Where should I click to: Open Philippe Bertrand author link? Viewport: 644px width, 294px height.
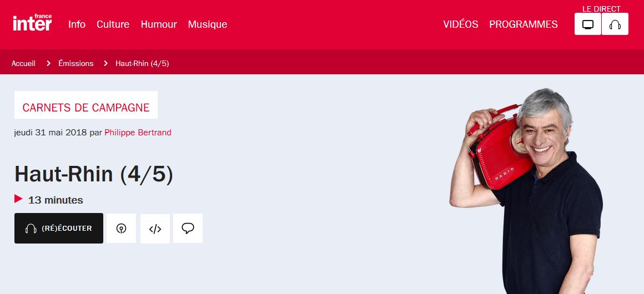coord(138,133)
